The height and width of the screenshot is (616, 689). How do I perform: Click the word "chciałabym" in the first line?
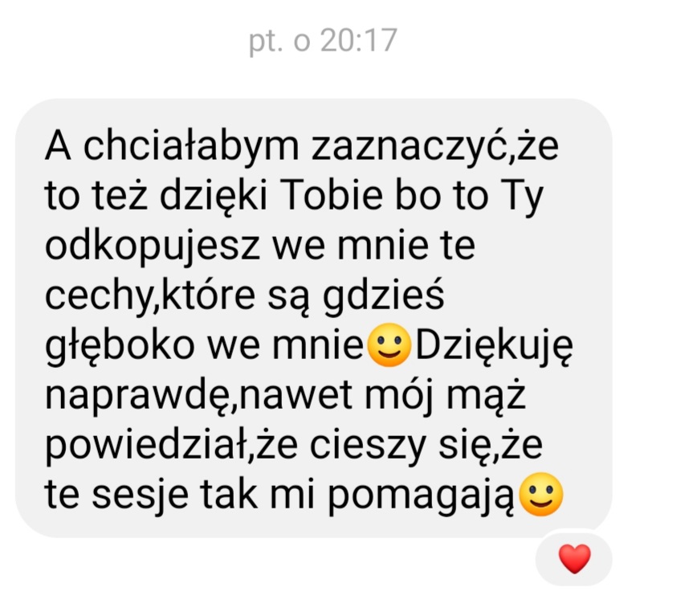pos(191,146)
